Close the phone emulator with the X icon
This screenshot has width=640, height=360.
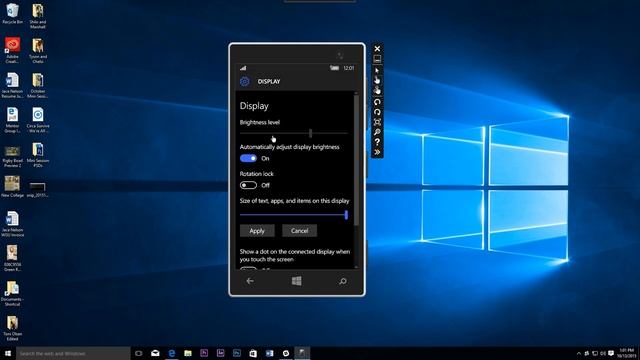coord(377,49)
